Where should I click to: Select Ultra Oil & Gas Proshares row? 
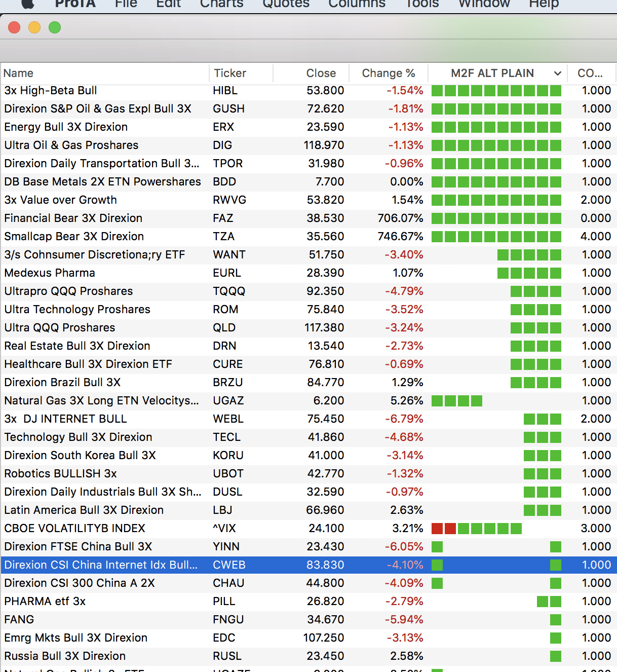(308, 145)
